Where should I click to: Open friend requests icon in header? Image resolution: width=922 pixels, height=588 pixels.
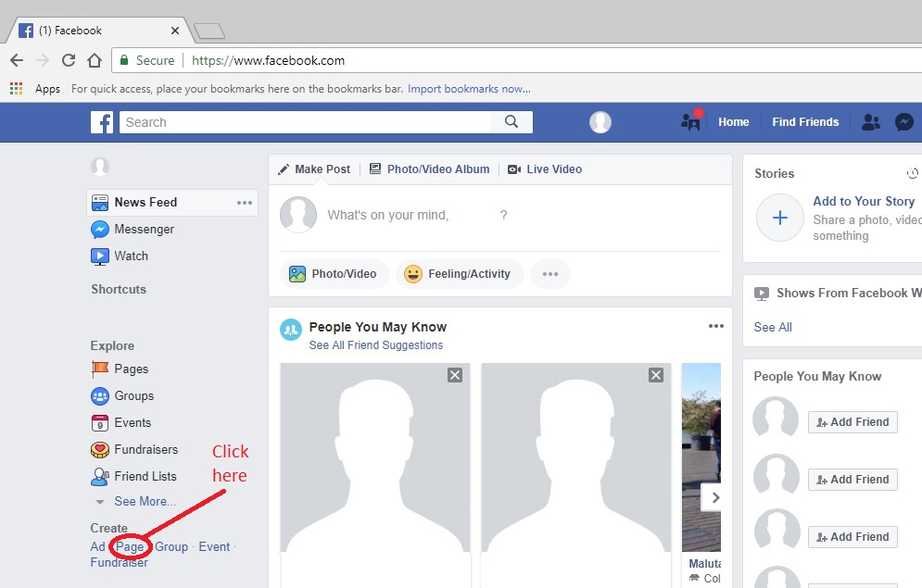click(x=871, y=121)
